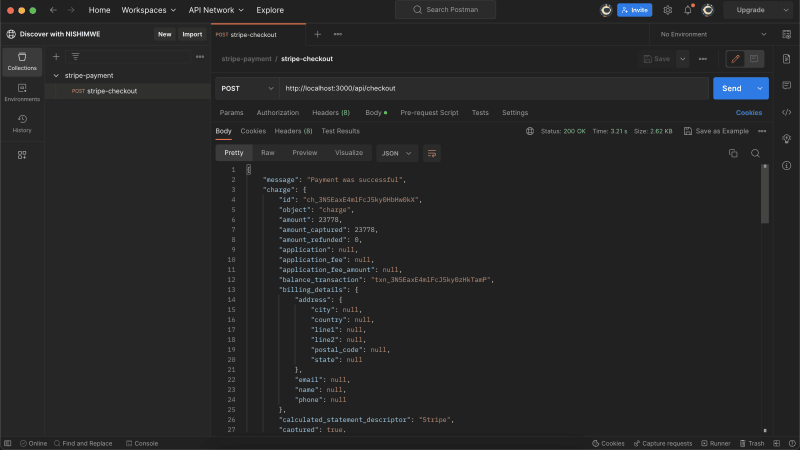This screenshot has width=800, height=450.
Task: Toggle word wrap in response viewer
Action: coord(432,153)
